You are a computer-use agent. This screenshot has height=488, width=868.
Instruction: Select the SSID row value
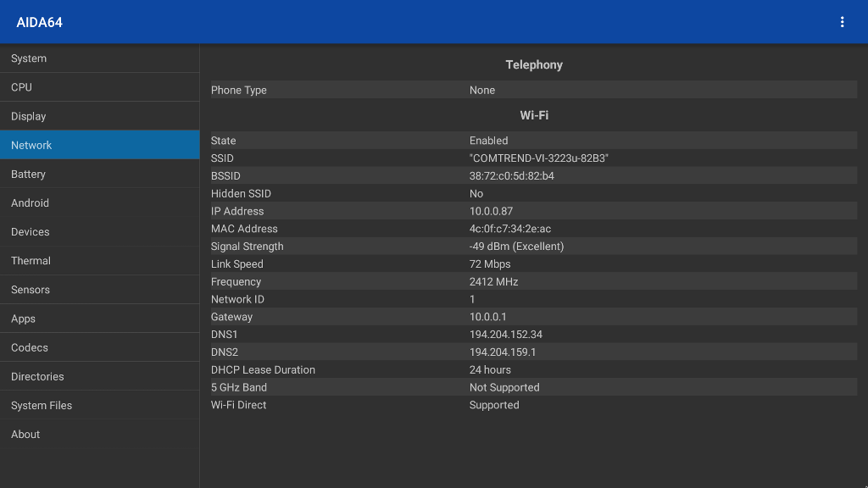coord(539,158)
